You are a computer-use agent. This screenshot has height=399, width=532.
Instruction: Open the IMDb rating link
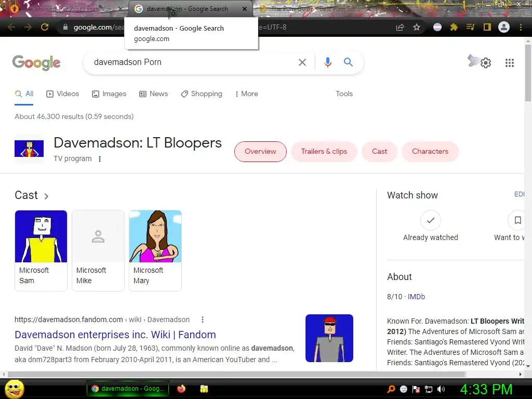(416, 297)
